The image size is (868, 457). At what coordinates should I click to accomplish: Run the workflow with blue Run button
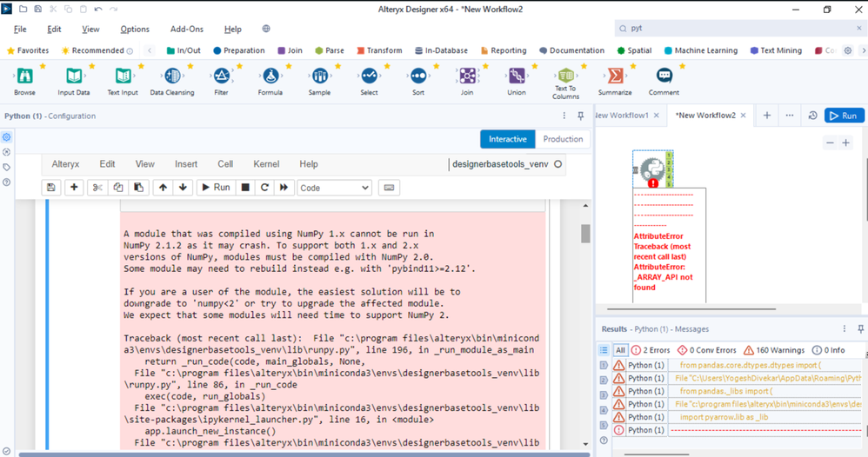(845, 116)
